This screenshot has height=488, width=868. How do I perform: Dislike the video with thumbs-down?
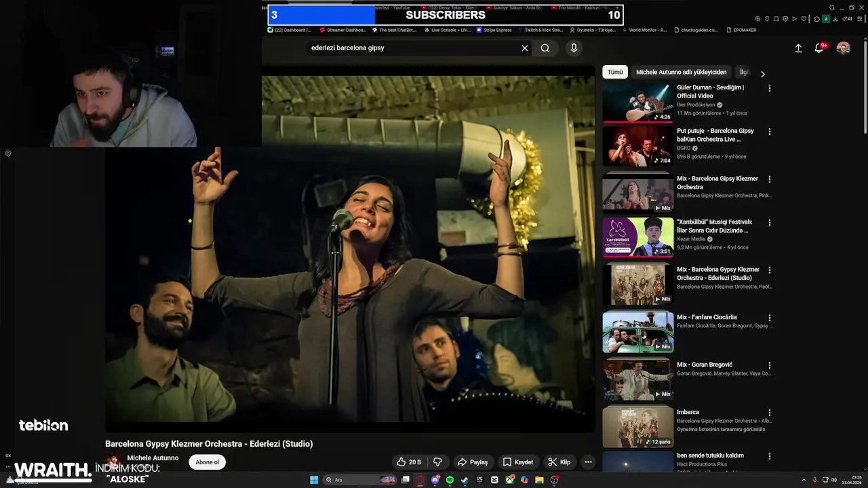437,462
